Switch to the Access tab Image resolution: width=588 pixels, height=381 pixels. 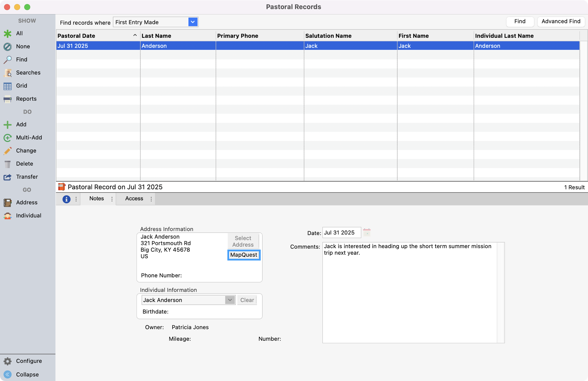(x=134, y=199)
